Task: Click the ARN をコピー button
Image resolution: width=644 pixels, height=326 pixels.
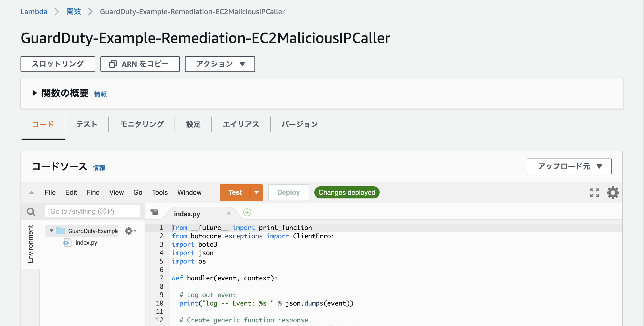Action: click(140, 64)
